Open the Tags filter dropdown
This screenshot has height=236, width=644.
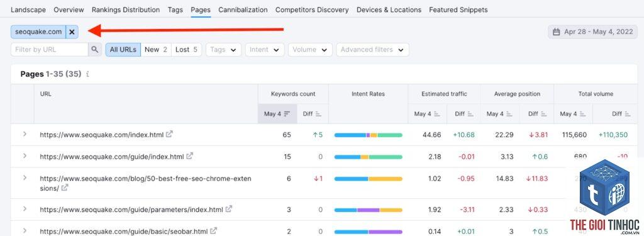click(223, 49)
